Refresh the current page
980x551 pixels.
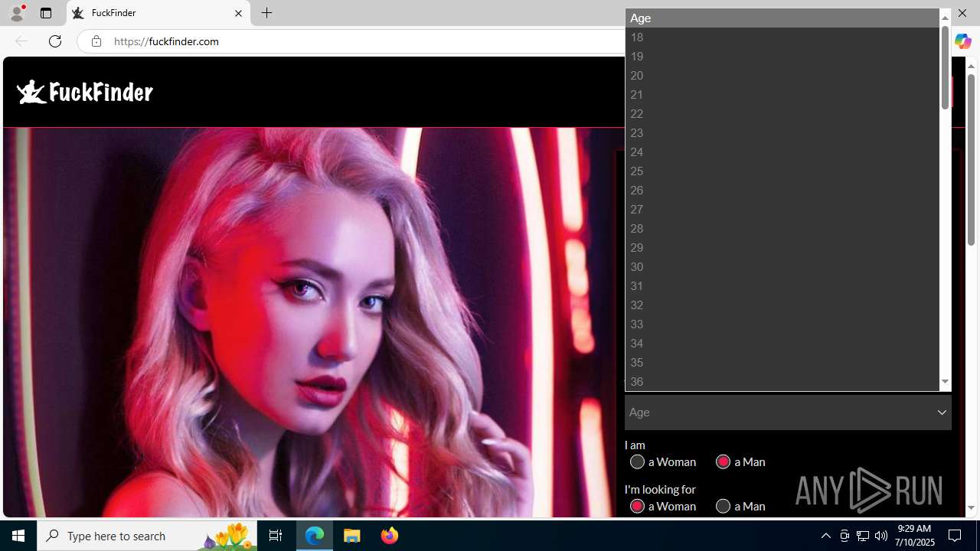55,41
